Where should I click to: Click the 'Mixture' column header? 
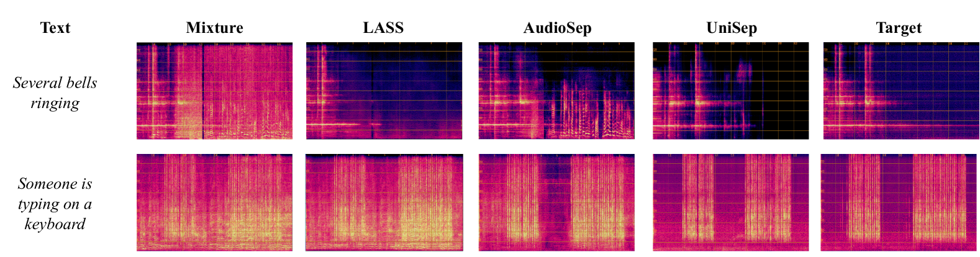point(214,28)
